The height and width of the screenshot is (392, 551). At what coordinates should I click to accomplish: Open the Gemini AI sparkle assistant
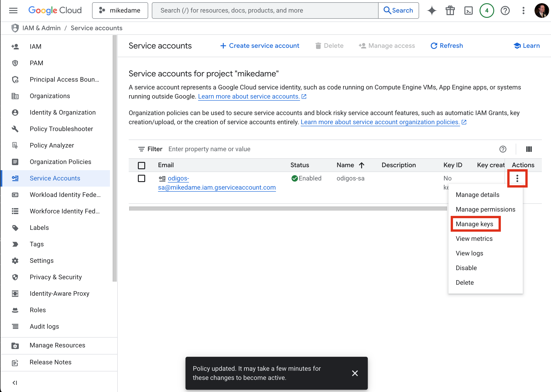pyautogui.click(x=432, y=10)
